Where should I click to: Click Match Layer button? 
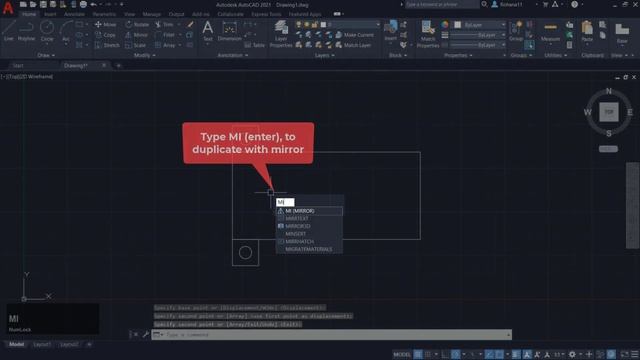tap(353, 45)
